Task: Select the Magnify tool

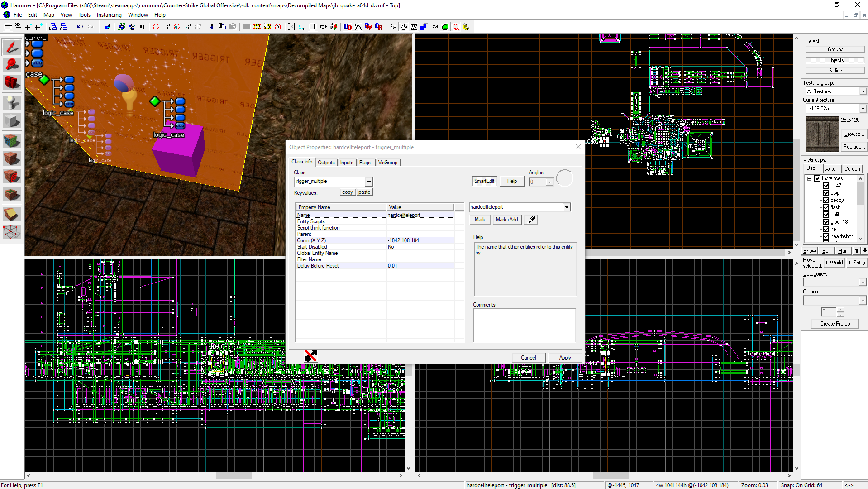Action: tap(12, 65)
